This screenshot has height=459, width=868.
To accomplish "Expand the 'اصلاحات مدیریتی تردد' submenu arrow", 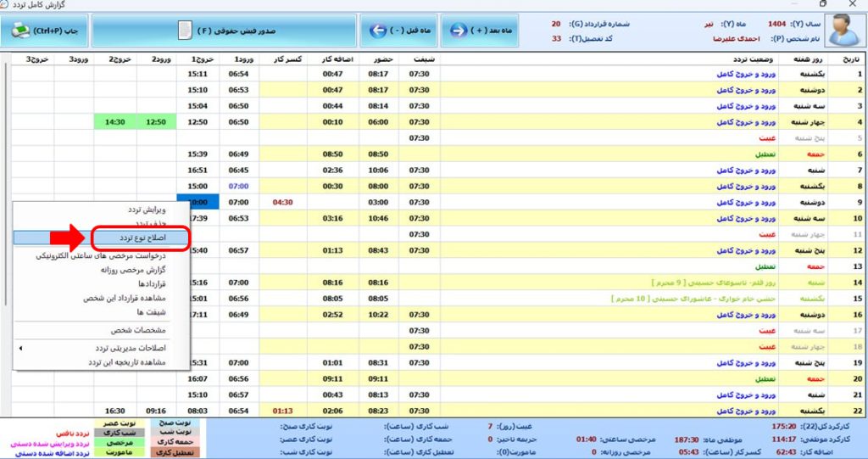I will [x=21, y=348].
